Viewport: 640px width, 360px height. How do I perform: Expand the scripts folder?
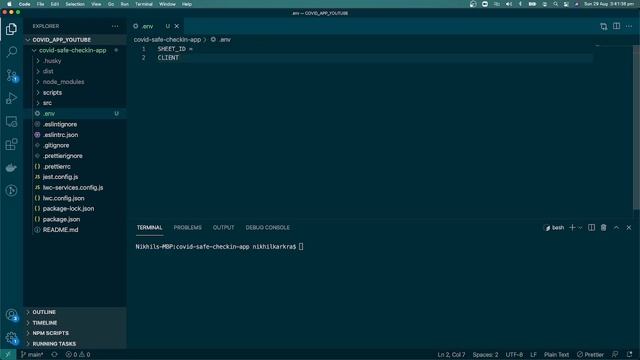point(75,93)
